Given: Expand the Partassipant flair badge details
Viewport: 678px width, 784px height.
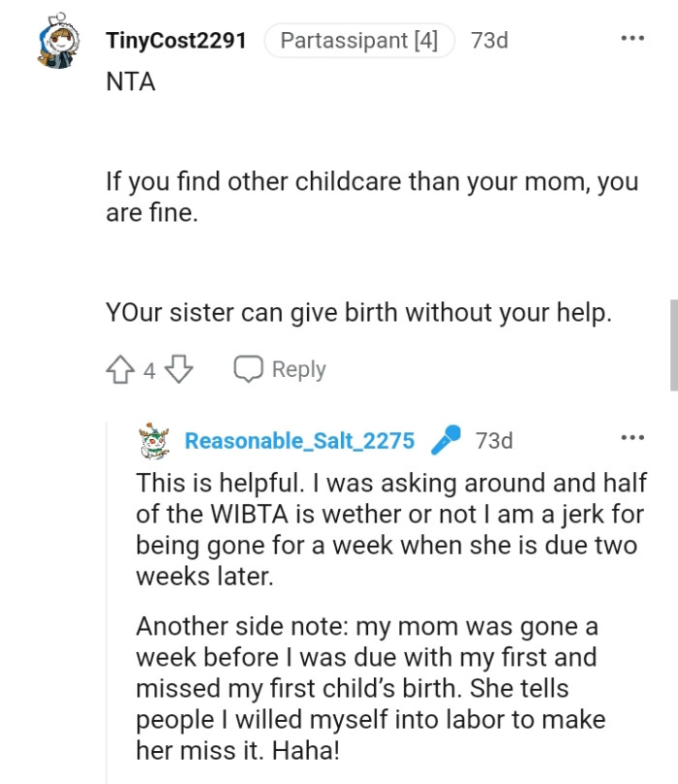Looking at the screenshot, I should click(358, 41).
